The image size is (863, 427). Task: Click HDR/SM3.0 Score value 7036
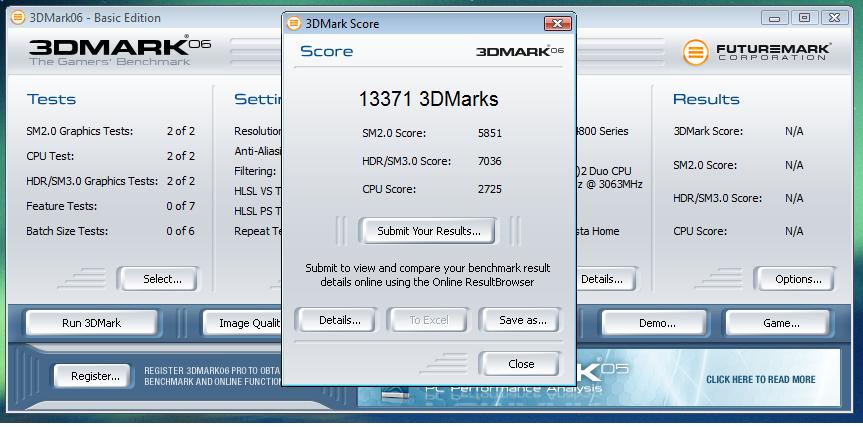[x=489, y=162]
